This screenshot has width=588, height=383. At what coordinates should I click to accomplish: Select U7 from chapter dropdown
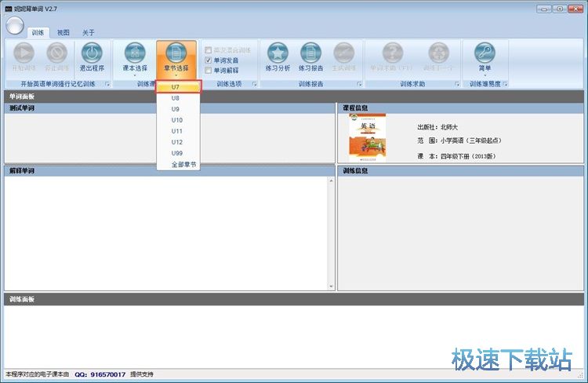click(176, 87)
